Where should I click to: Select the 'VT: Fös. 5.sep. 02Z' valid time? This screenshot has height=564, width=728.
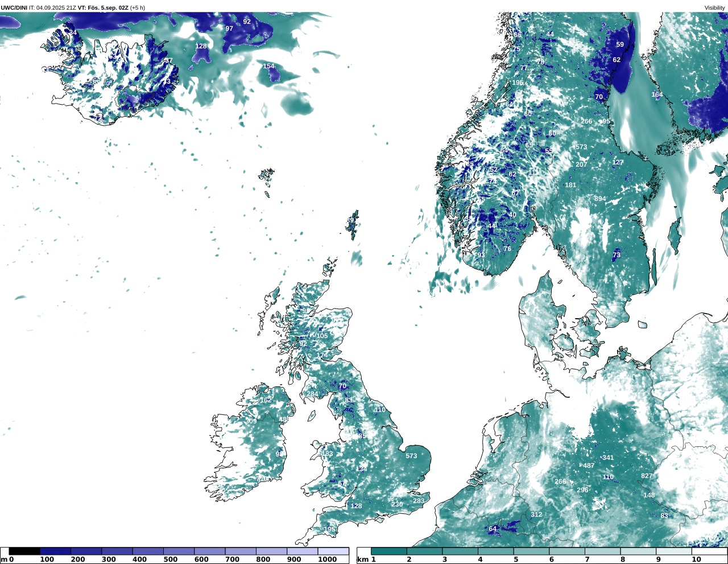pos(103,7)
